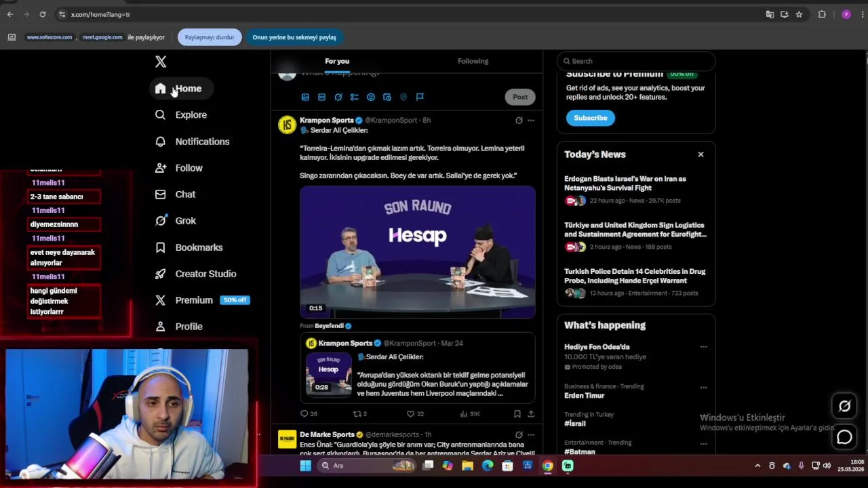The height and width of the screenshot is (488, 868).
Task: Bookmark this tab with the star icon
Action: [x=800, y=14]
